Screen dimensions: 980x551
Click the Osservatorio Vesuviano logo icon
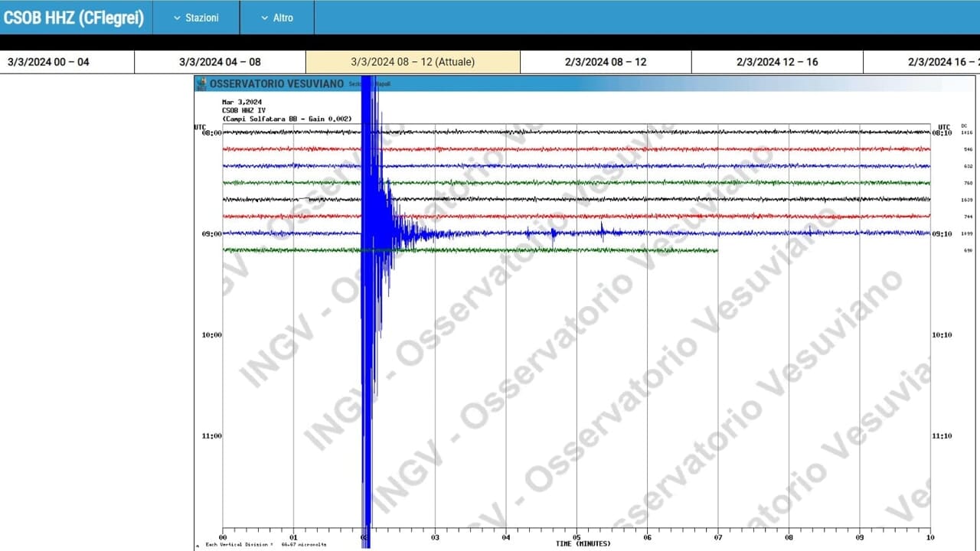[x=201, y=83]
